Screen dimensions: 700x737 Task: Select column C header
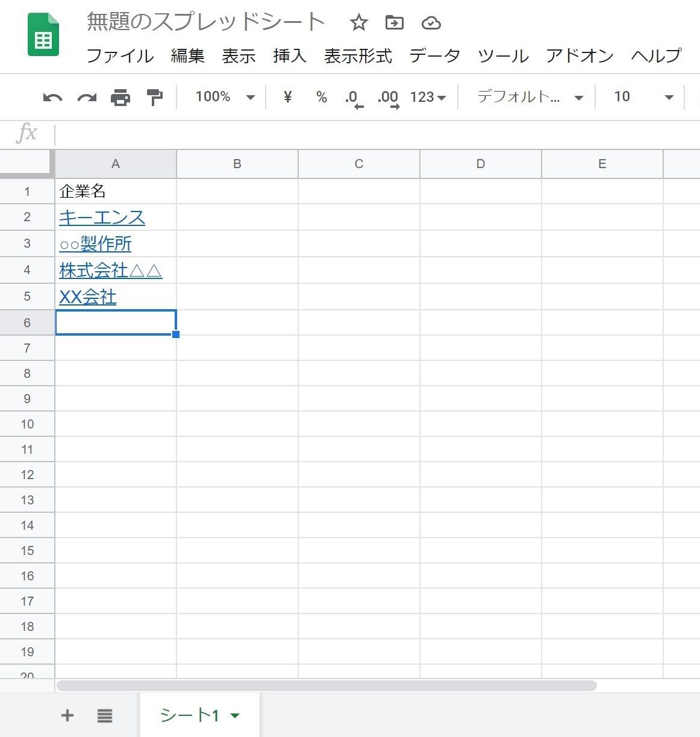359,164
